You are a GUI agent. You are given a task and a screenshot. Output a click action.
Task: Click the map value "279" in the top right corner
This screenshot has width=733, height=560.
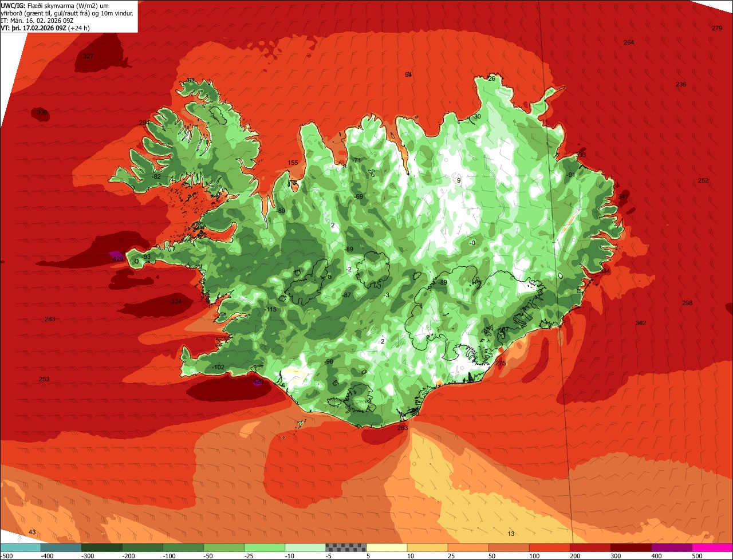pos(717,28)
